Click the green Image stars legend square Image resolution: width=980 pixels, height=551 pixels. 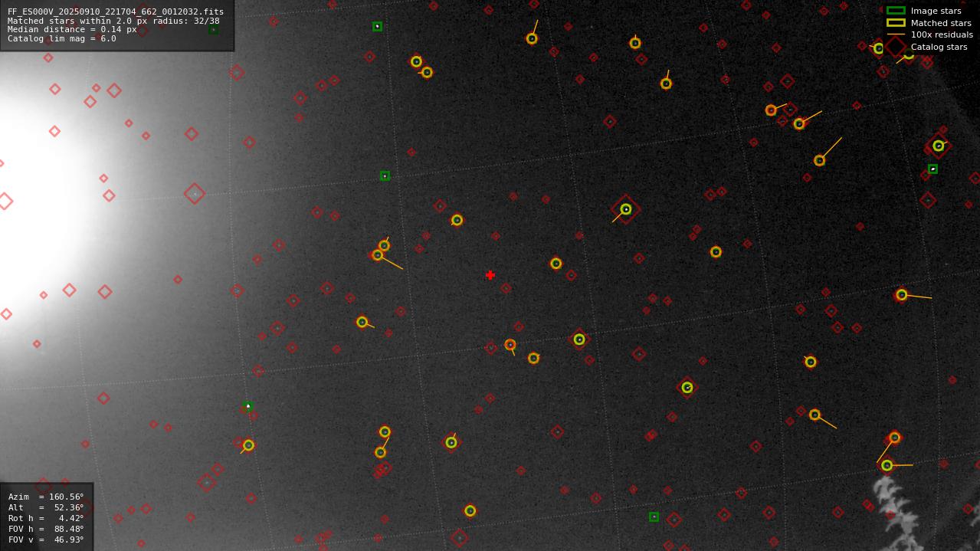click(x=896, y=11)
